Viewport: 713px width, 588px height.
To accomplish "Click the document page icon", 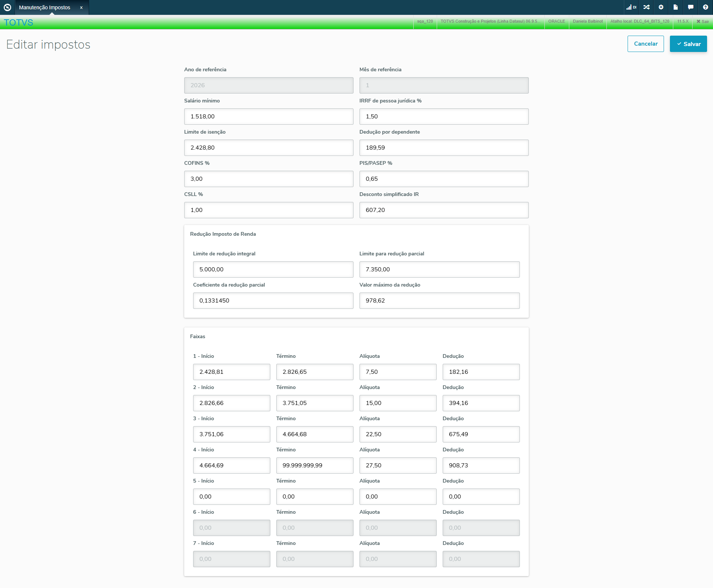I will point(675,7).
